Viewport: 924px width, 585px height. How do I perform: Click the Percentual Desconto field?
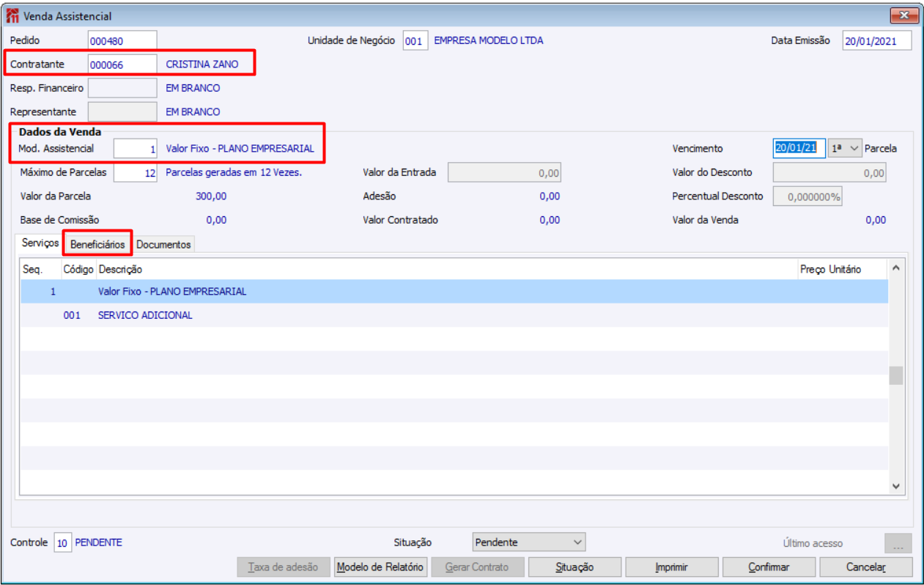tap(807, 196)
